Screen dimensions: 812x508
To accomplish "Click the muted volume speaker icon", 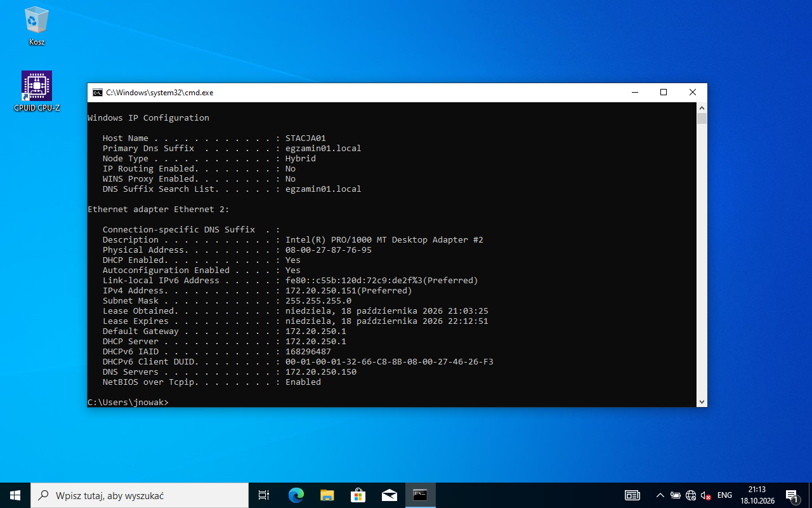I will [x=705, y=495].
